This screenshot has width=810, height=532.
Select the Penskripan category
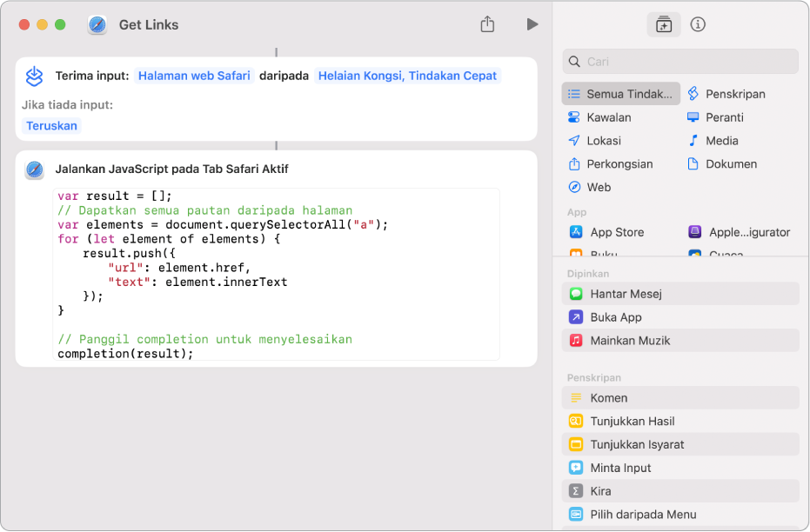pos(735,94)
